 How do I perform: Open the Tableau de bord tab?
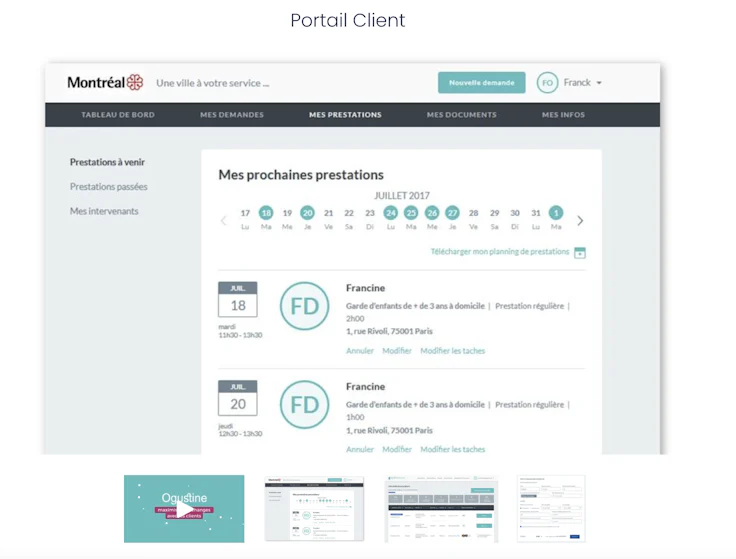point(118,115)
